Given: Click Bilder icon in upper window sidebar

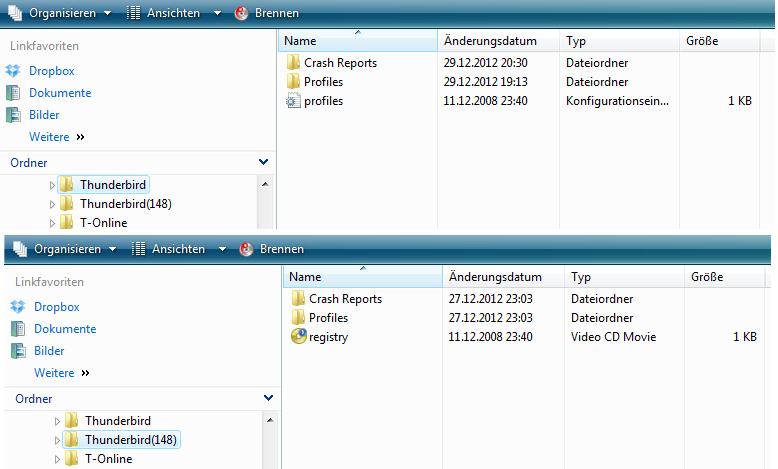Looking at the screenshot, I should (x=13, y=115).
